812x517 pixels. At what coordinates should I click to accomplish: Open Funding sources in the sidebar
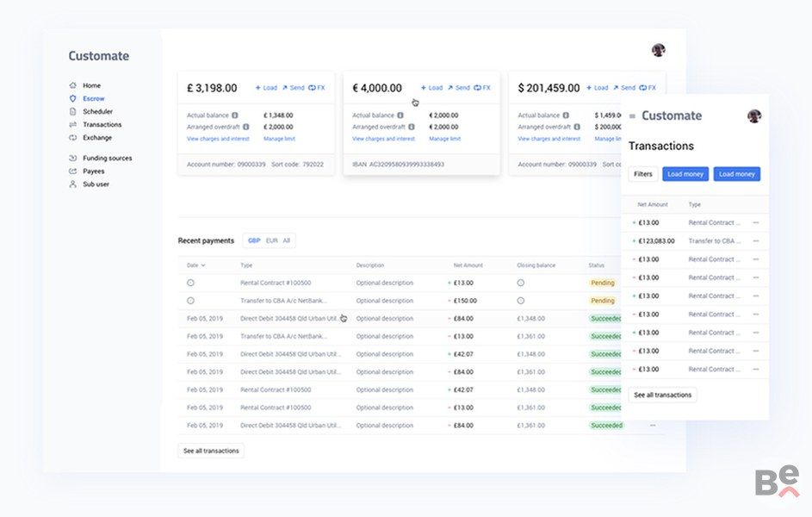tap(107, 158)
